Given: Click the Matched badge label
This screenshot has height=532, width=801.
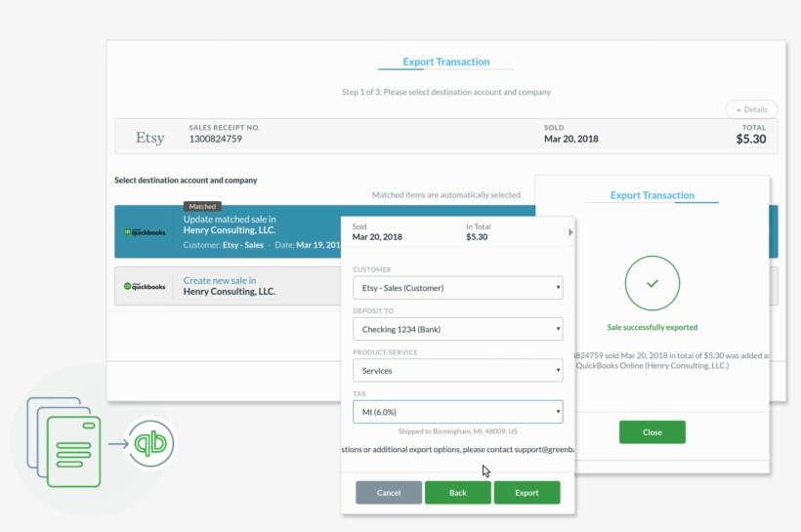Looking at the screenshot, I should tap(202, 206).
